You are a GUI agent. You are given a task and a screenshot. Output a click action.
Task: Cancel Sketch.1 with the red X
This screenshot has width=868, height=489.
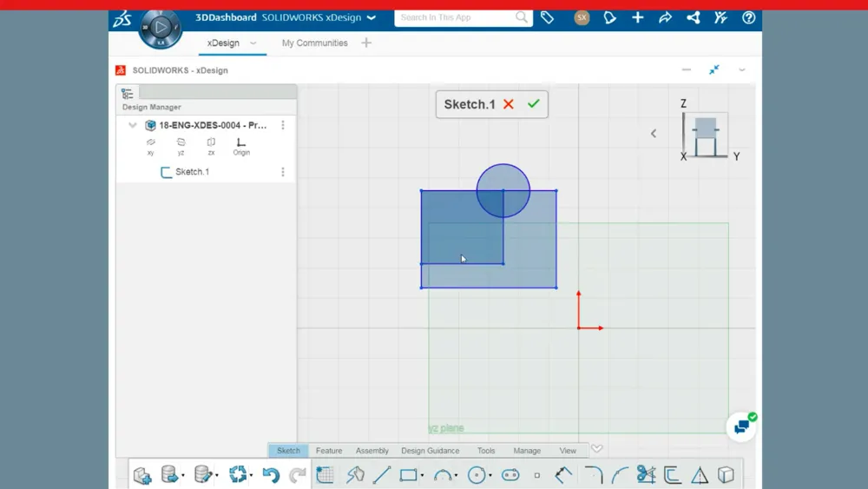click(x=508, y=104)
